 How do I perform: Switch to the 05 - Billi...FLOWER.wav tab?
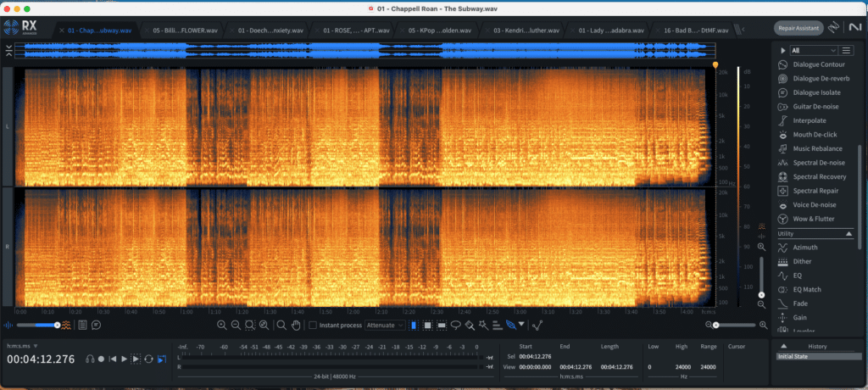[x=181, y=30]
